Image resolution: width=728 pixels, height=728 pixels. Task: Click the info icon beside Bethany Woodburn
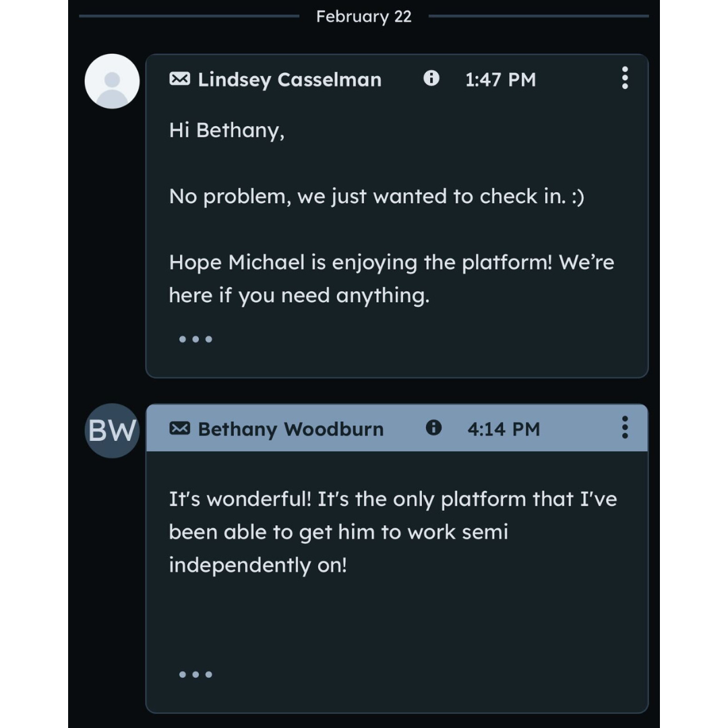click(434, 427)
